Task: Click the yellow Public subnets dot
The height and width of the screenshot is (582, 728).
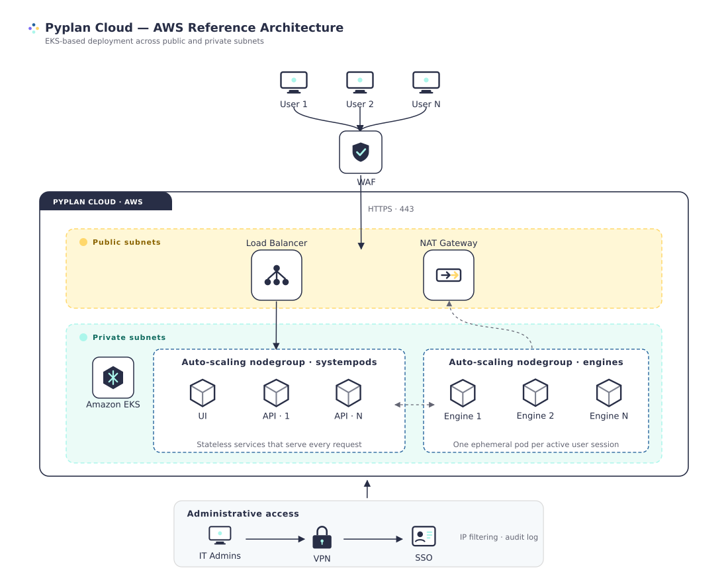Action: (83, 242)
